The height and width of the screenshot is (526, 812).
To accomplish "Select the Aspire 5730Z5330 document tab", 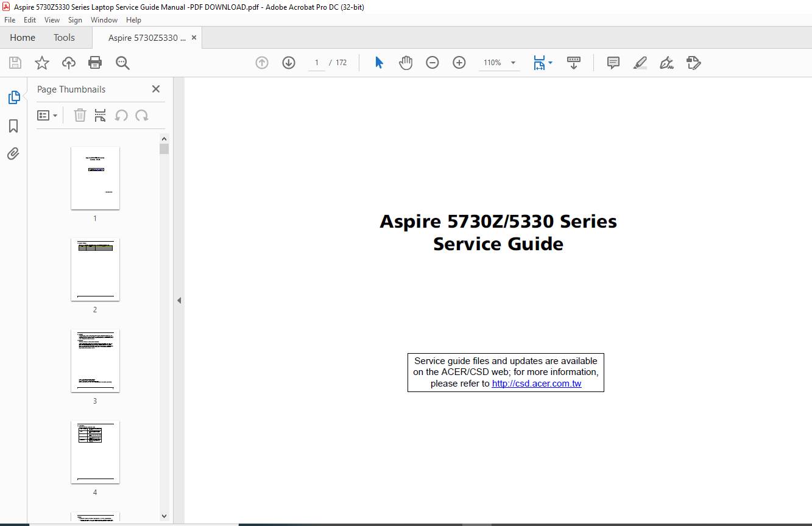I will [x=147, y=38].
